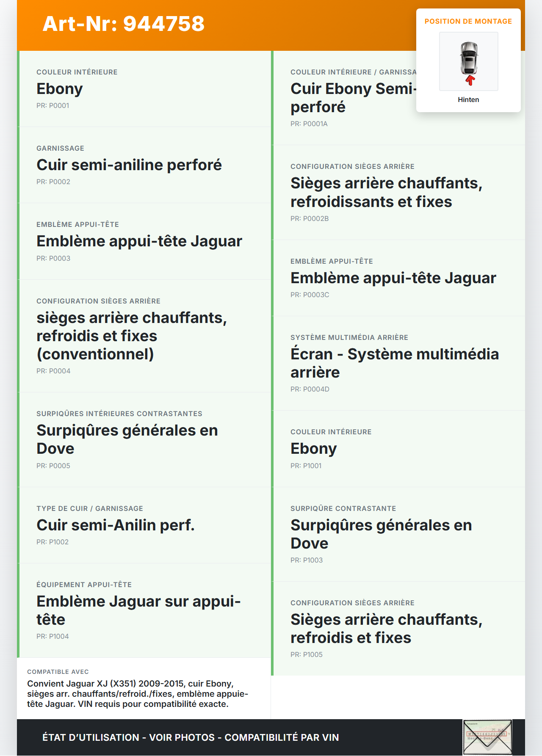
Task: Select sièges arrière chauffants (conventionnel) entry
Action: (x=132, y=336)
